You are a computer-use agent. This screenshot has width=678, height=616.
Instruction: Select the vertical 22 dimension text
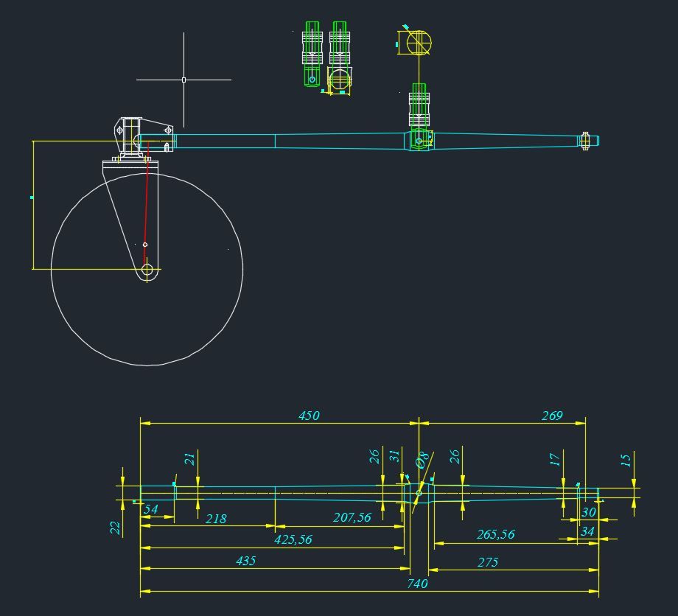[x=116, y=528]
